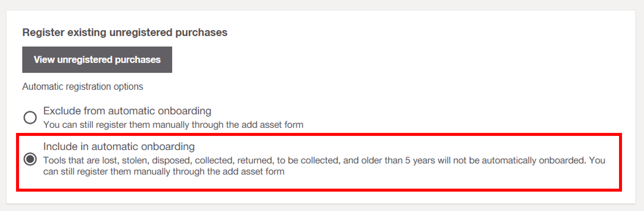Click the Include description's second line of text

coord(164,172)
